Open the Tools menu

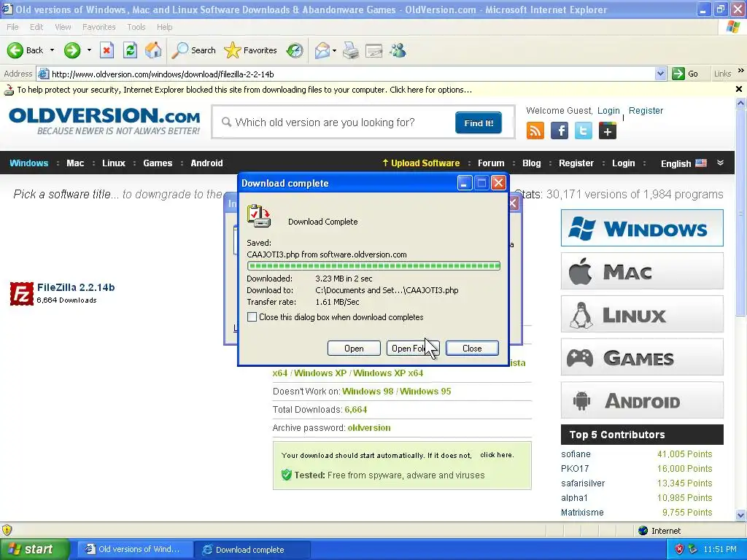click(136, 27)
